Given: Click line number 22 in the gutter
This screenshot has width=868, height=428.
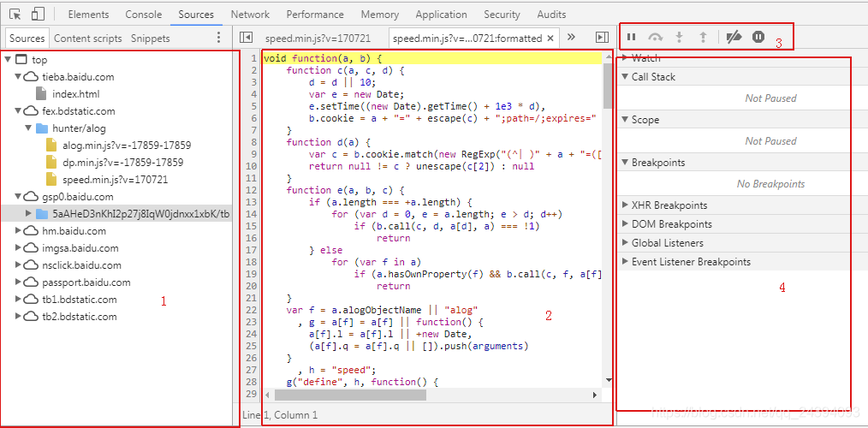Looking at the screenshot, I should (253, 310).
